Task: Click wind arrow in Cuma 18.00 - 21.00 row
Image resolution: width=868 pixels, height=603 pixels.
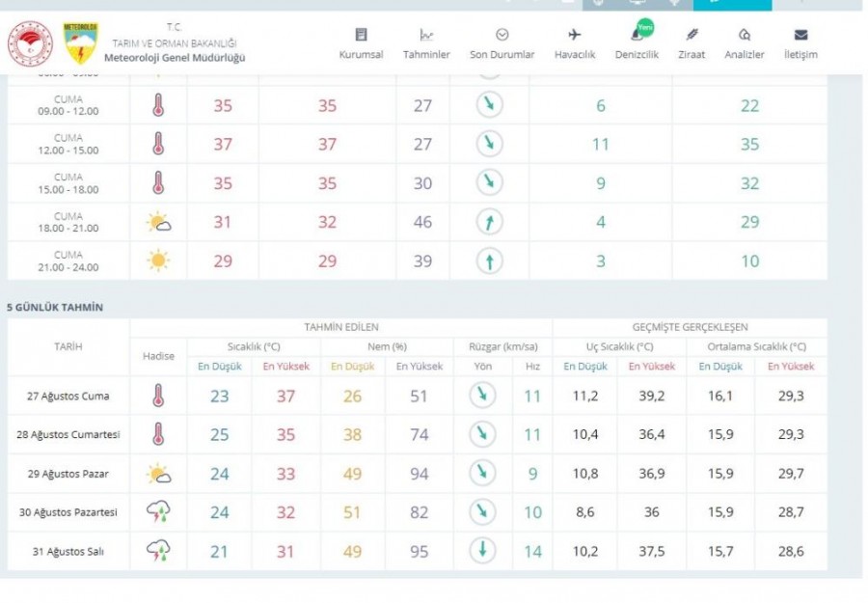Action: pos(490,222)
